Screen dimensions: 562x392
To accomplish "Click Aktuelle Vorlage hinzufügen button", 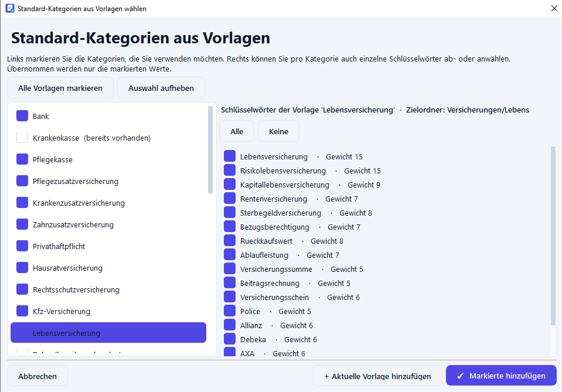I will click(378, 376).
